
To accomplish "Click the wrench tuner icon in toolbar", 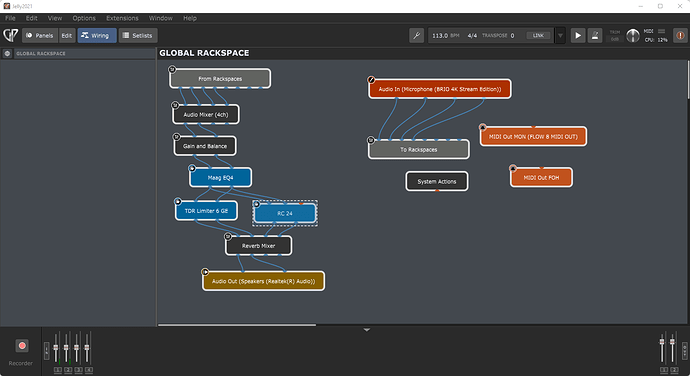I will point(416,36).
